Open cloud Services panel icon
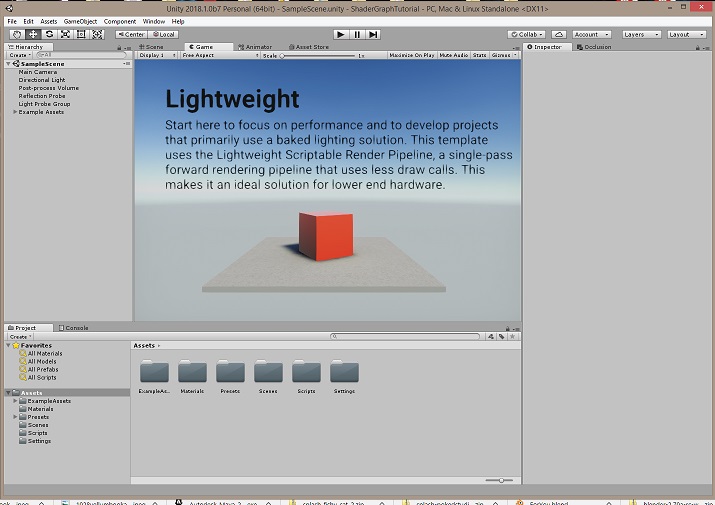 coord(559,34)
